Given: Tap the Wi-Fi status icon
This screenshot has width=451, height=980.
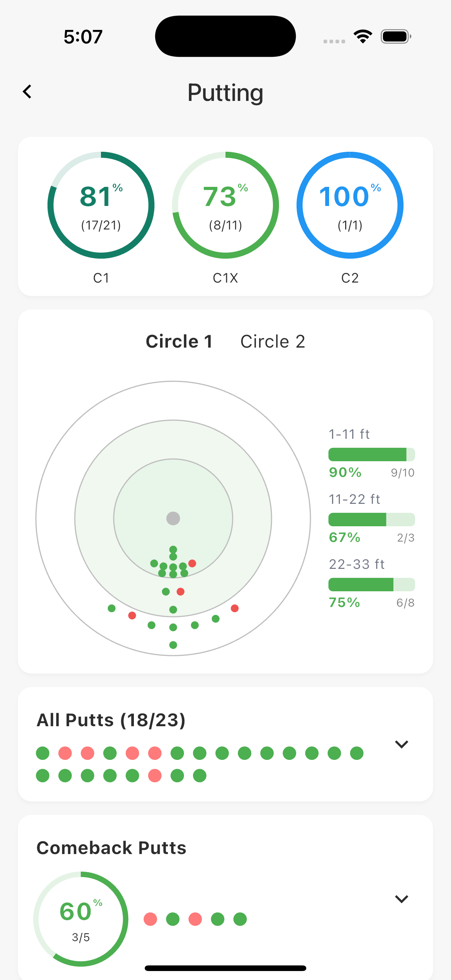Looking at the screenshot, I should click(363, 37).
